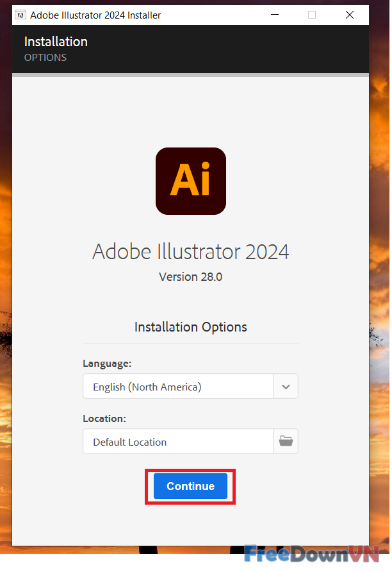Minimize the installer window
392x572 pixels.
pos(274,15)
